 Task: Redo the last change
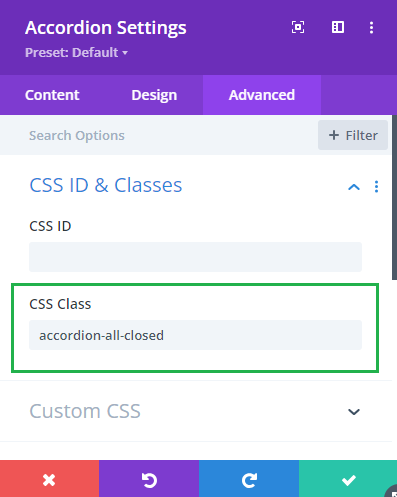249,479
